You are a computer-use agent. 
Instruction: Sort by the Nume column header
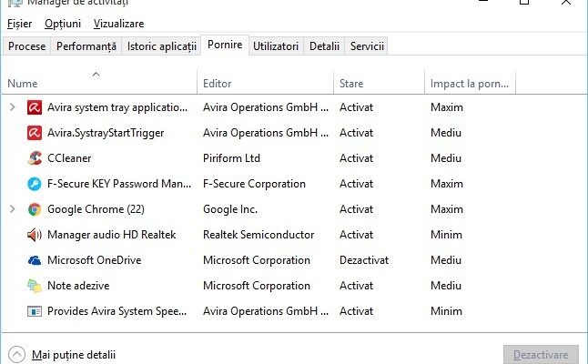tap(23, 84)
